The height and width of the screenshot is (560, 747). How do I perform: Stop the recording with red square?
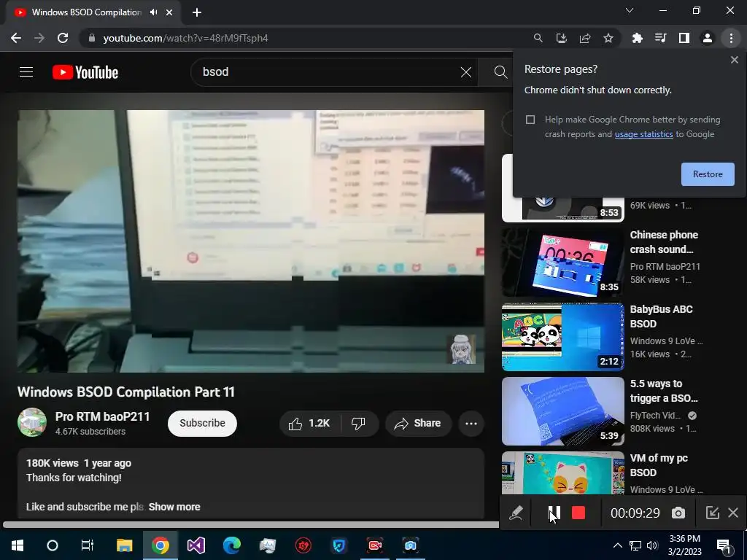click(578, 513)
